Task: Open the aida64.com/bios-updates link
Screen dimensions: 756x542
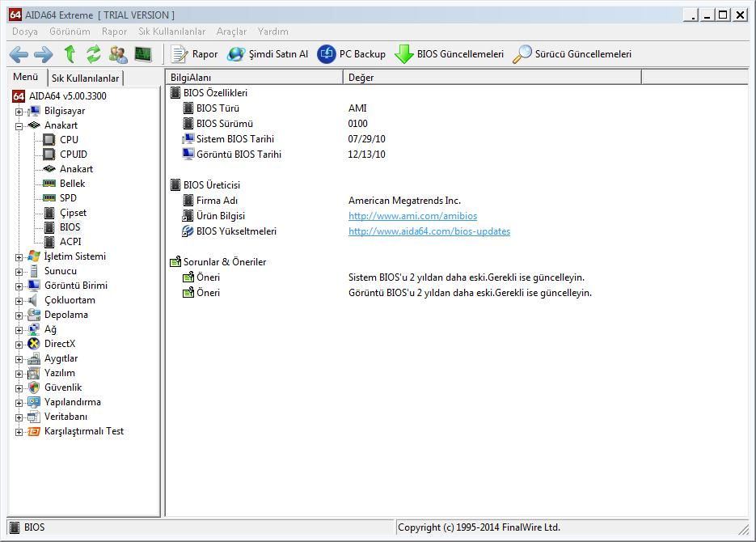Action: click(429, 231)
